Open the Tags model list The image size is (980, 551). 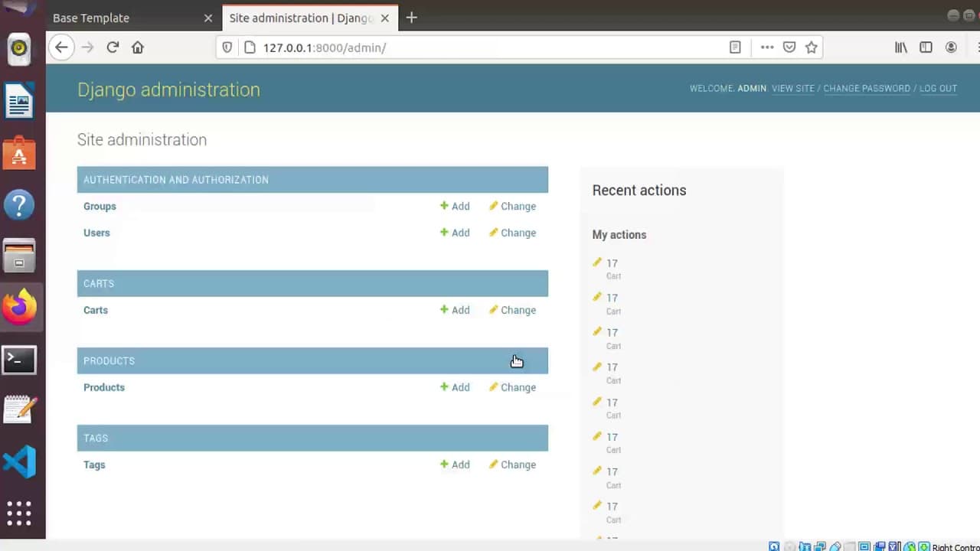pos(94,465)
